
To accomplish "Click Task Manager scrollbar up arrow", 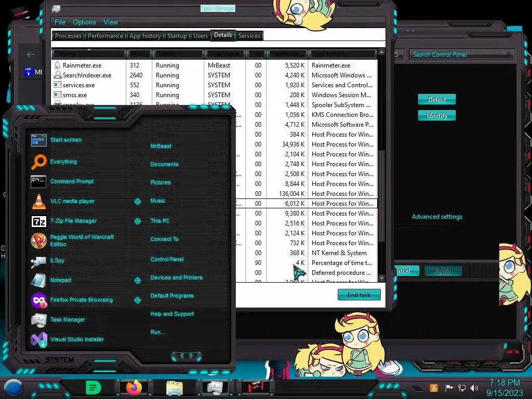I will click(381, 52).
